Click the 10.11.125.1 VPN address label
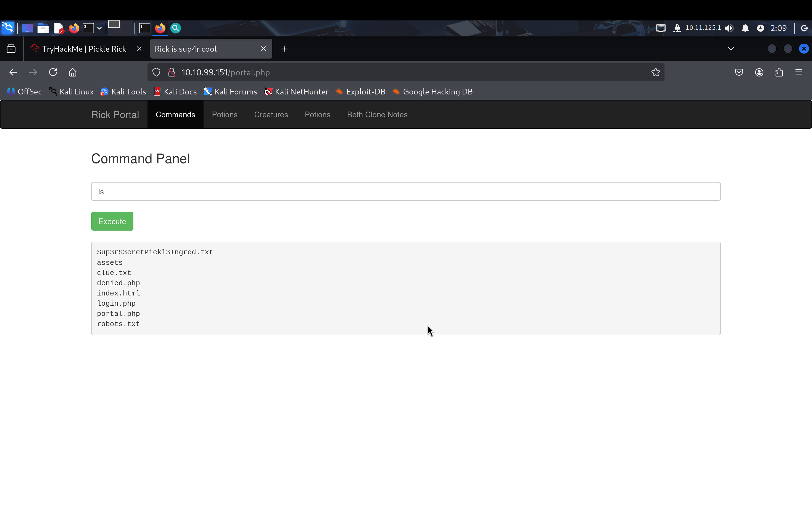812x528 pixels. coord(703,28)
